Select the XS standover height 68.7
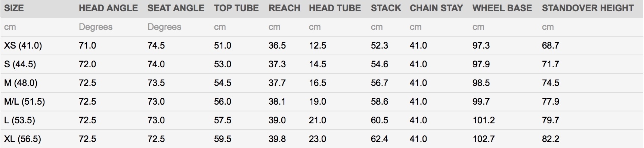This screenshot has width=644, height=148. [551, 46]
